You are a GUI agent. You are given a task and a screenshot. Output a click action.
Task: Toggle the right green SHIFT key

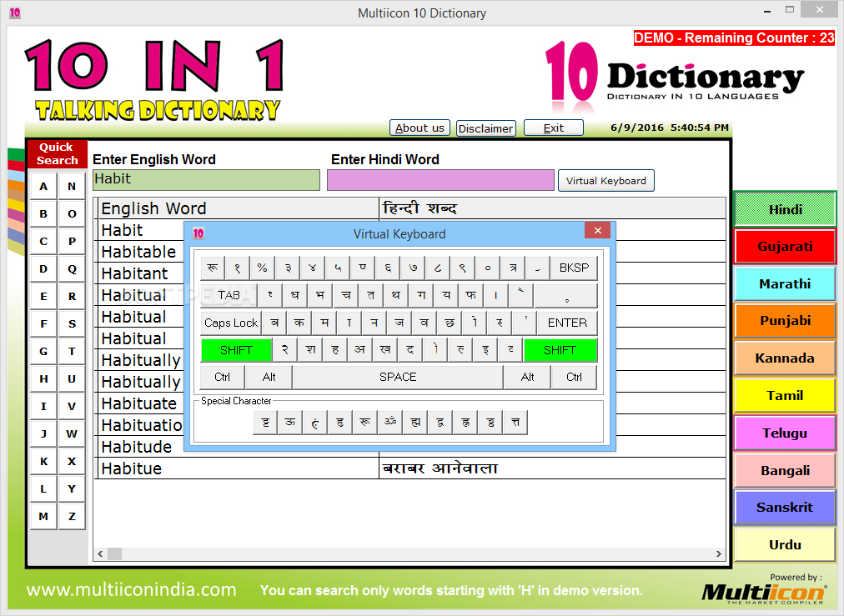pyautogui.click(x=560, y=350)
